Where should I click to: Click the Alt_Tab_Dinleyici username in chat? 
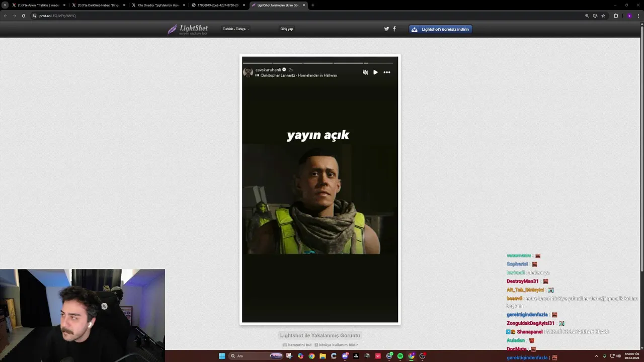525,290
